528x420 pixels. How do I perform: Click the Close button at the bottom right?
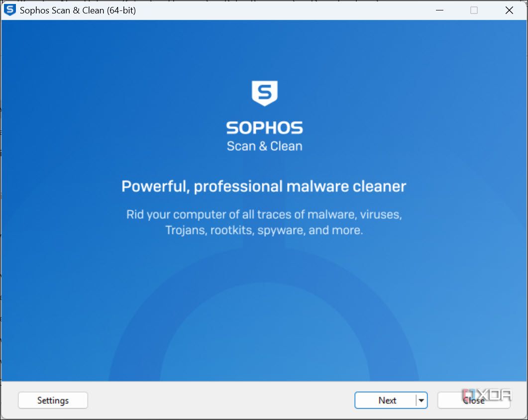(x=474, y=400)
